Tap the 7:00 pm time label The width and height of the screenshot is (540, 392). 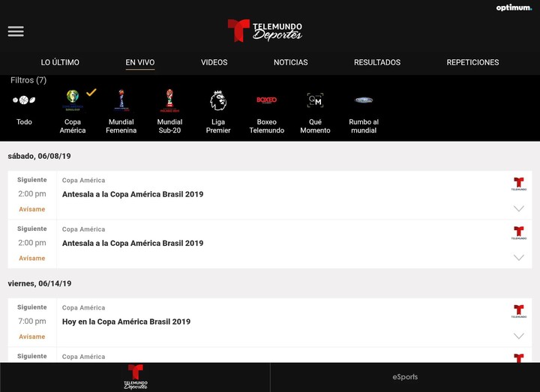[x=32, y=321]
